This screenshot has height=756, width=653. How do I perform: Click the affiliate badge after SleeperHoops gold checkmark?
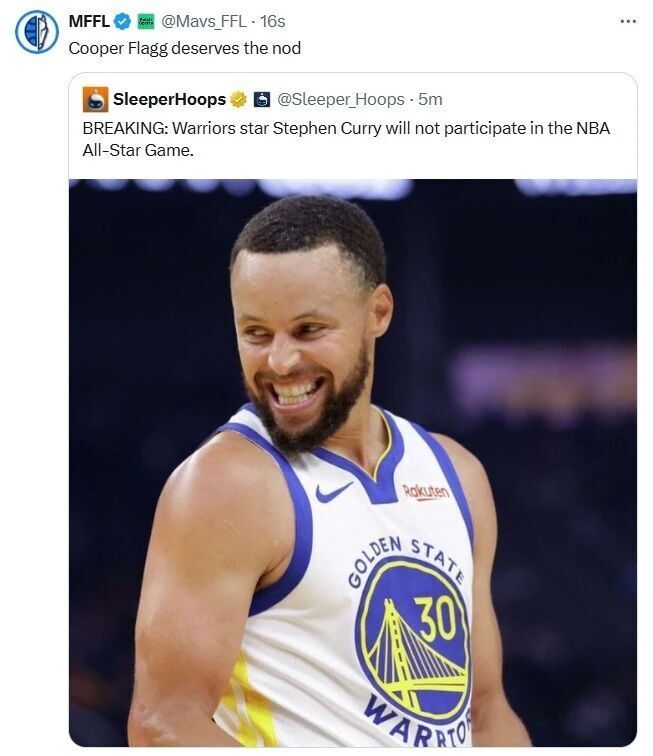click(x=261, y=99)
